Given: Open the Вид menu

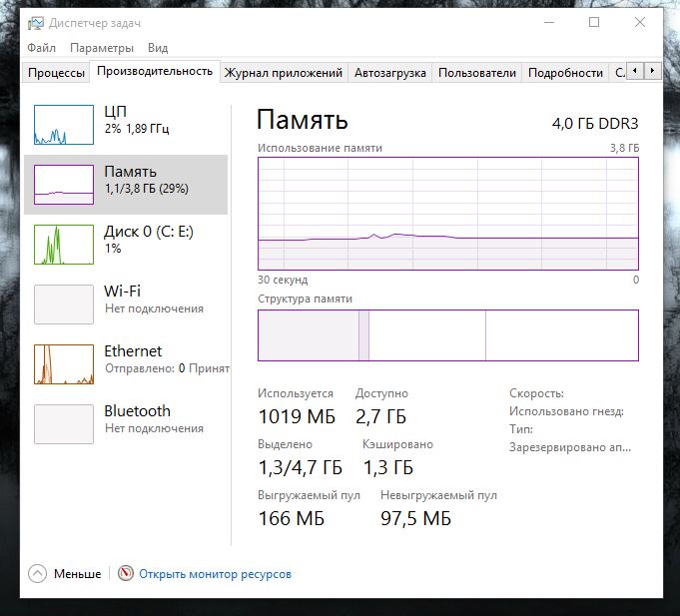Looking at the screenshot, I should 158,47.
